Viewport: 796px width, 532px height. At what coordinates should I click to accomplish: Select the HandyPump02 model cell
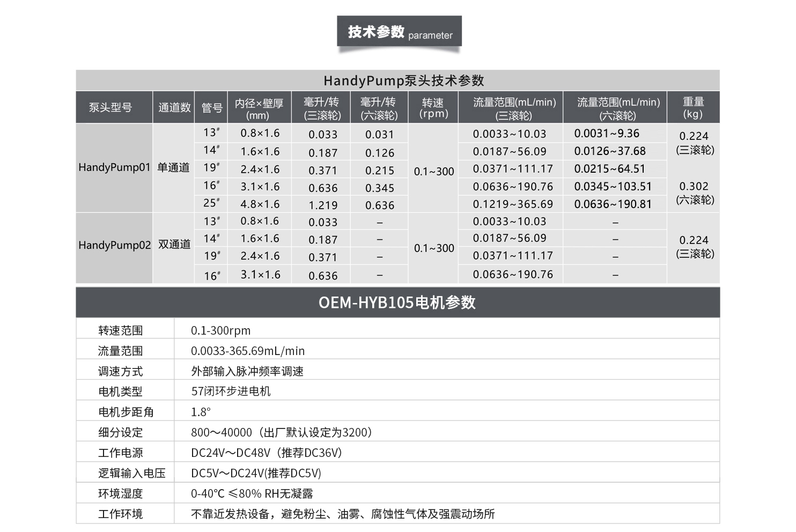pyautogui.click(x=114, y=245)
